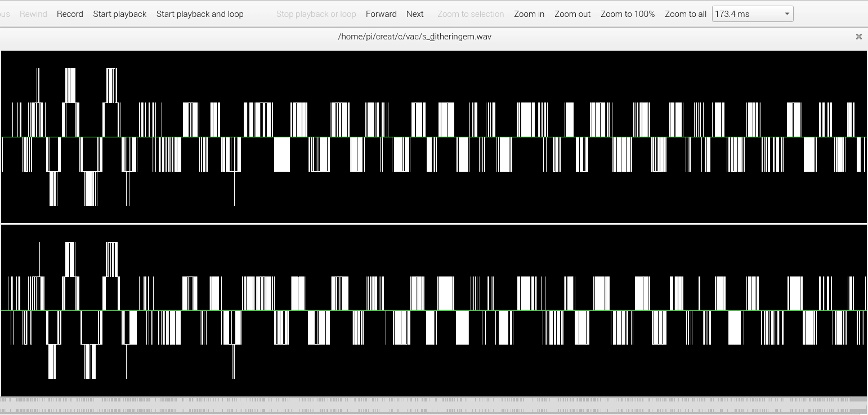Image resolution: width=868 pixels, height=415 pixels.
Task: Click inside the lower channel waveform
Action: (x=434, y=310)
